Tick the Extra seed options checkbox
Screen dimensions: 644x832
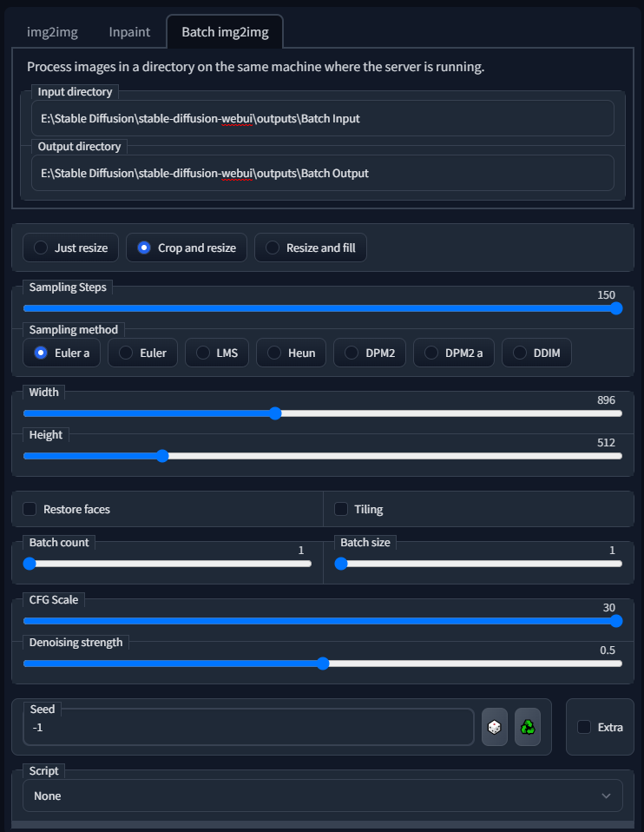point(584,727)
